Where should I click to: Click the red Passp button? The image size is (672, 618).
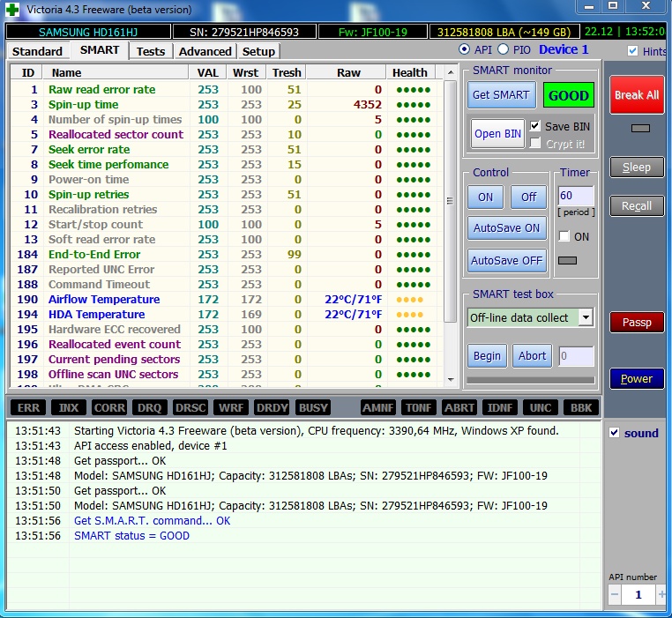(x=637, y=323)
